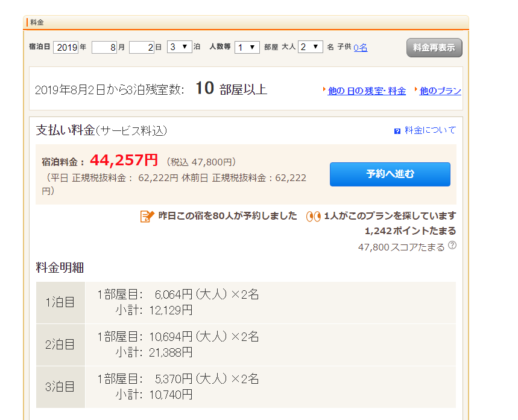Open the 泊 nights dropdown showing 3

(179, 47)
